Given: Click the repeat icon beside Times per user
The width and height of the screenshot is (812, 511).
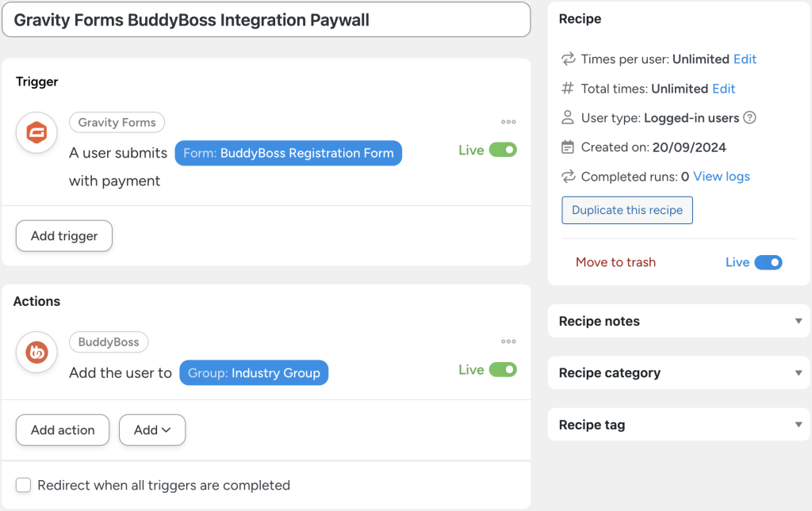Looking at the screenshot, I should [567, 59].
